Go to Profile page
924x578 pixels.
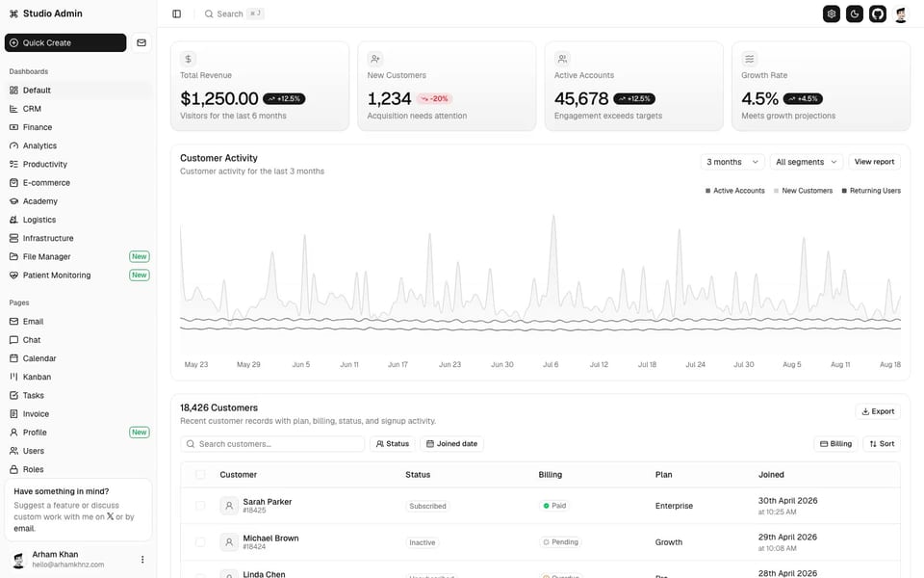tap(78, 433)
